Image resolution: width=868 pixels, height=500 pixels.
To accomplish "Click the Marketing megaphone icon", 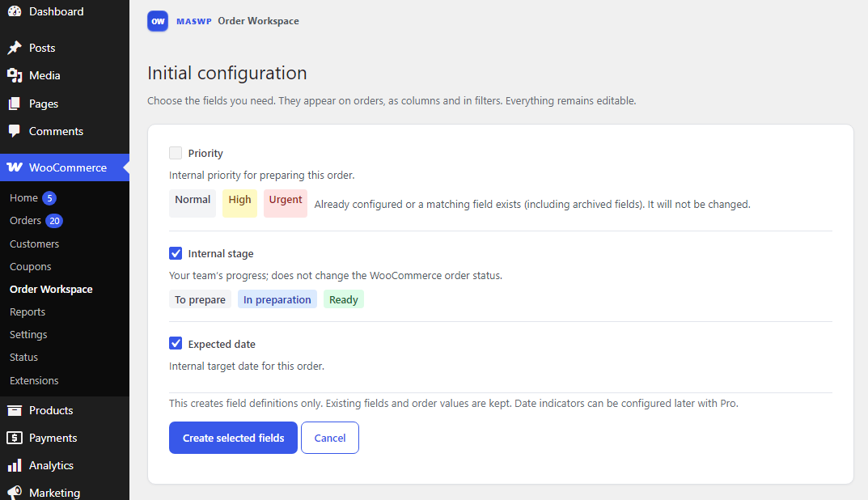I will pyautogui.click(x=15, y=492).
